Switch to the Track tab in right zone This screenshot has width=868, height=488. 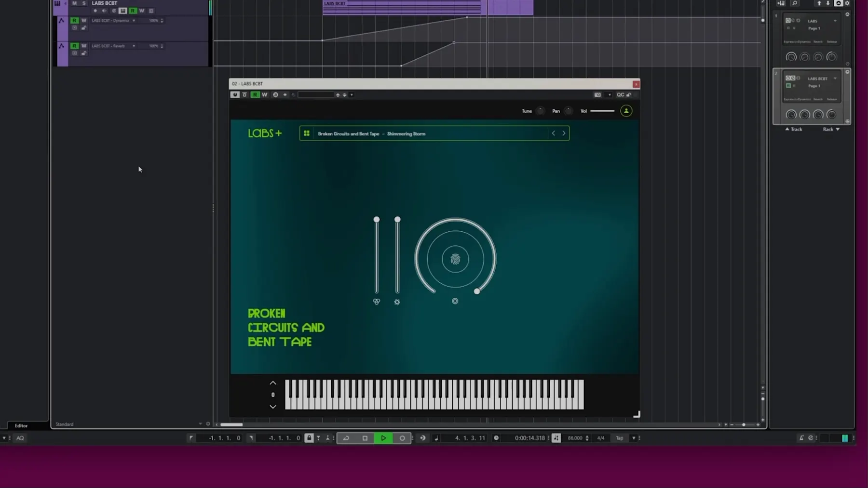[x=793, y=129]
